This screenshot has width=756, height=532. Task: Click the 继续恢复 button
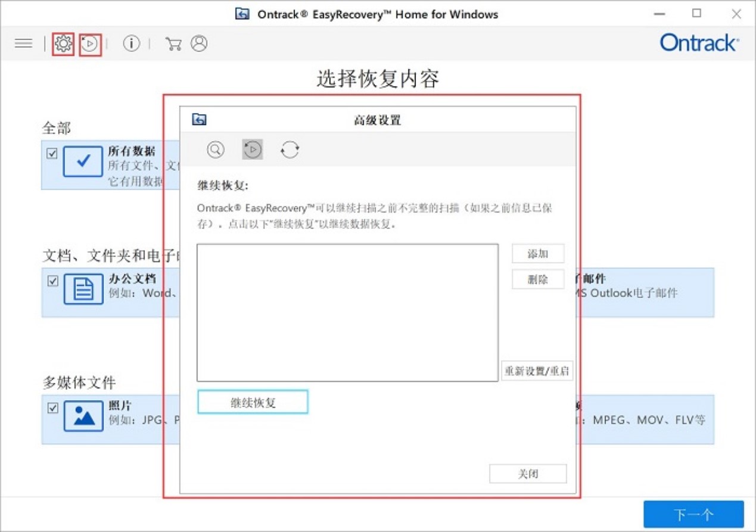click(253, 402)
